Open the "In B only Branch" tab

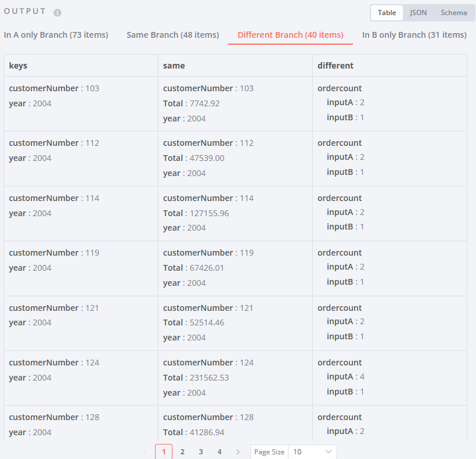click(x=414, y=35)
